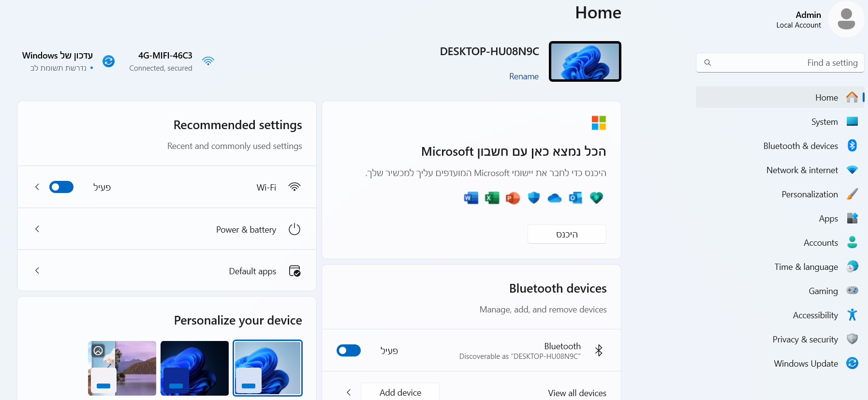Screen dimensions: 868x400
Task: Click the Gaming controller icon
Action: click(x=852, y=291)
